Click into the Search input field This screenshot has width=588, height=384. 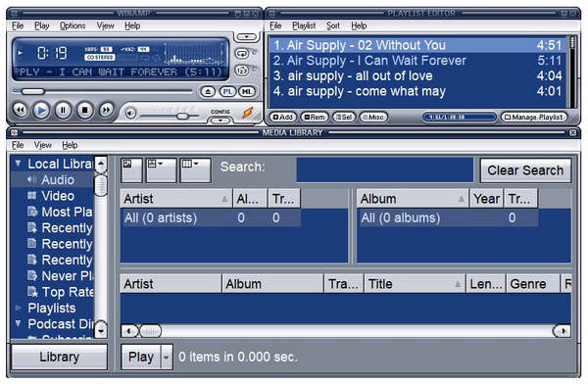(x=385, y=169)
